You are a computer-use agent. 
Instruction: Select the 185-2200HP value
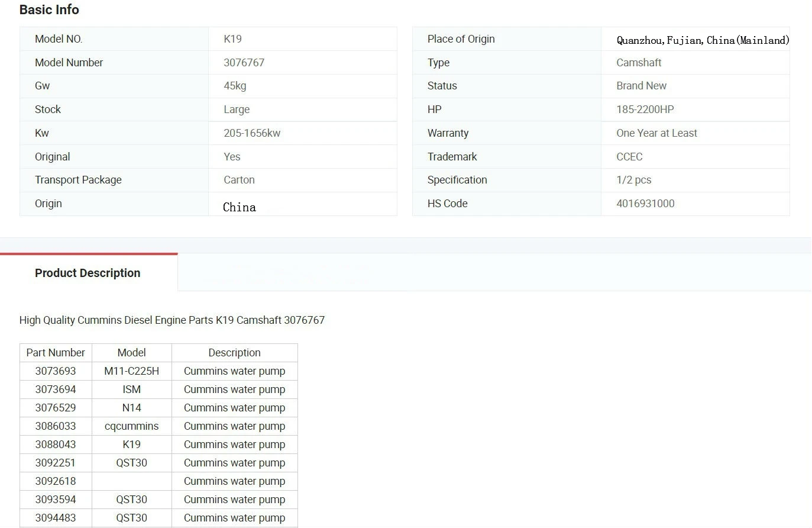coord(645,110)
